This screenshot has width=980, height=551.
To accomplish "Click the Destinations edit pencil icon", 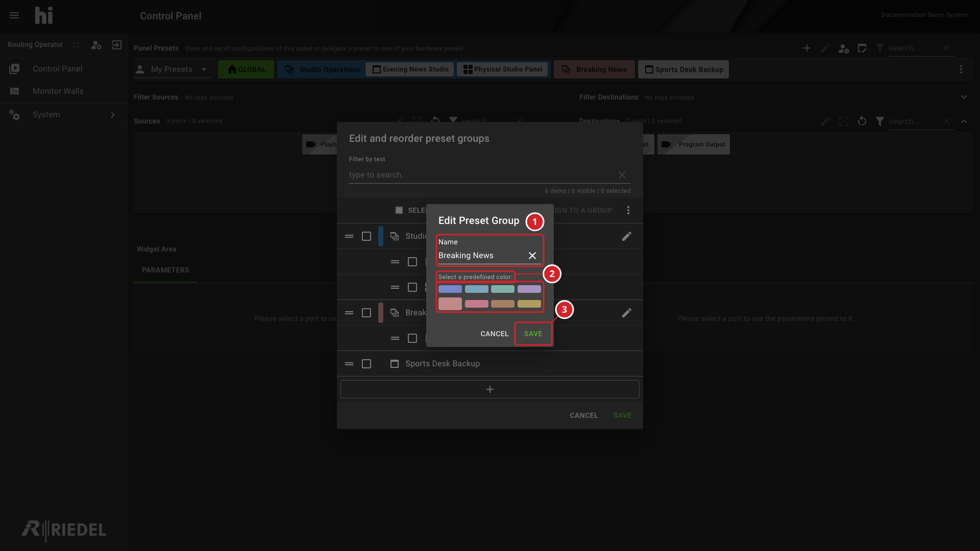I will click(825, 121).
